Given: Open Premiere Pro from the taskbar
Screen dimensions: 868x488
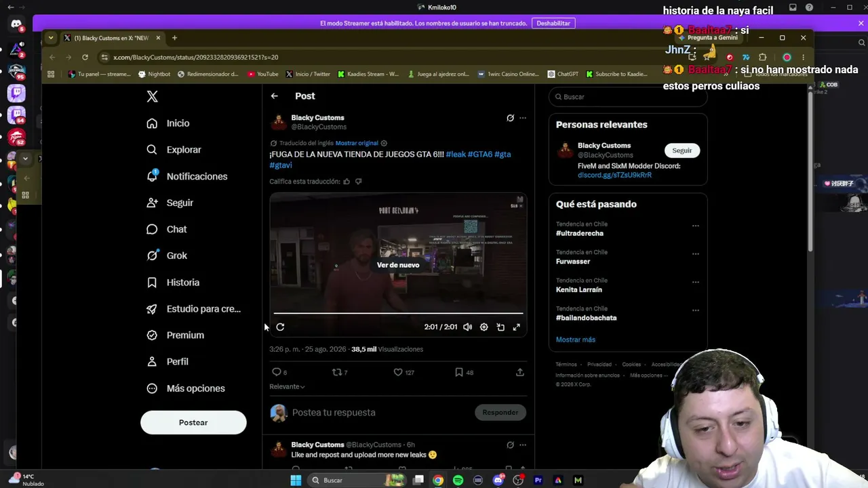Looking at the screenshot, I should (x=538, y=481).
